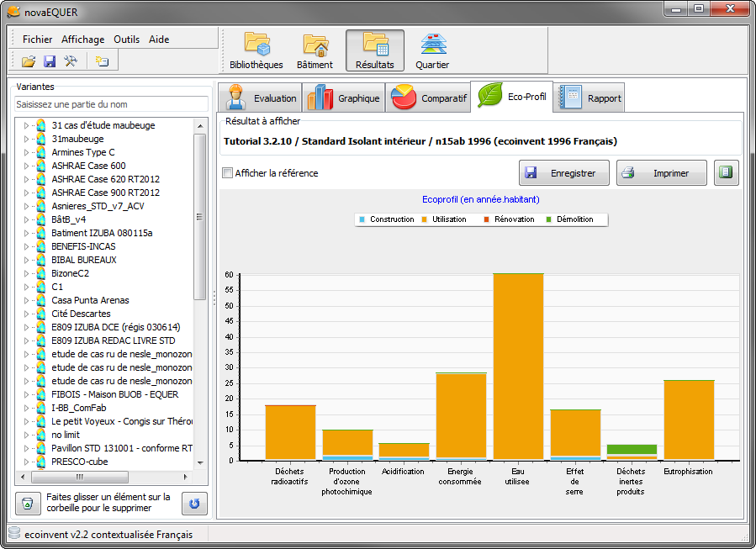Click the green export spreadsheet icon button

[726, 172]
